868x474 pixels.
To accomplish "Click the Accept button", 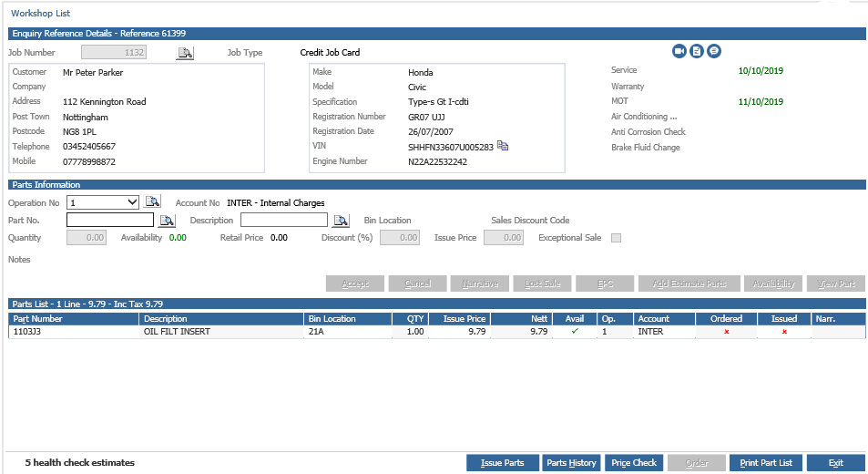I will click(x=355, y=283).
